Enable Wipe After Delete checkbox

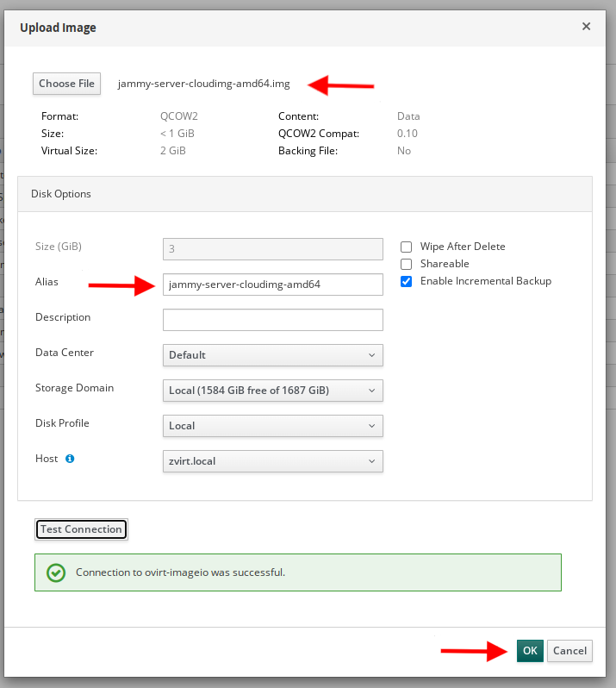click(407, 247)
